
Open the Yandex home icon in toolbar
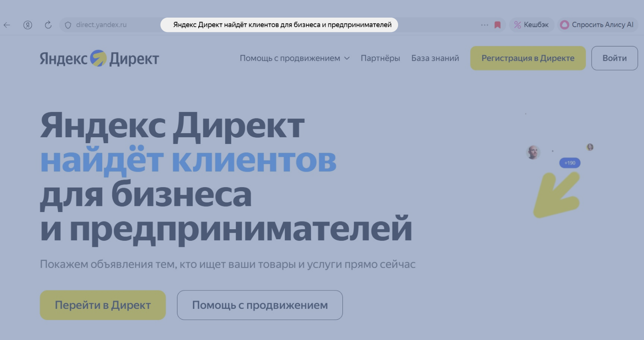28,25
